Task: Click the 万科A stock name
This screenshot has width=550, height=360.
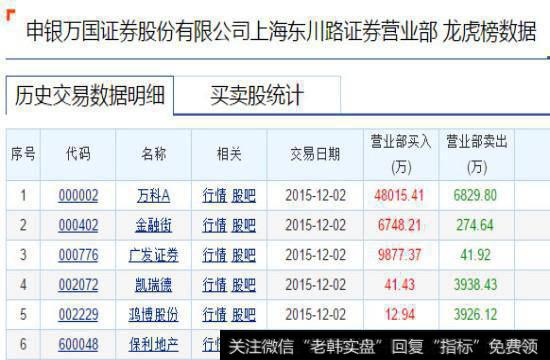Action: [x=154, y=195]
